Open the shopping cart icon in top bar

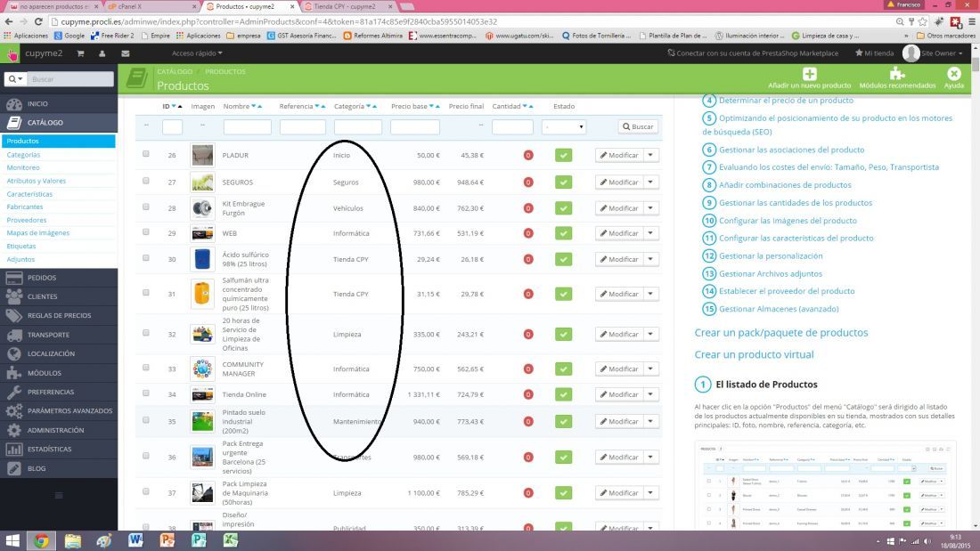click(80, 53)
